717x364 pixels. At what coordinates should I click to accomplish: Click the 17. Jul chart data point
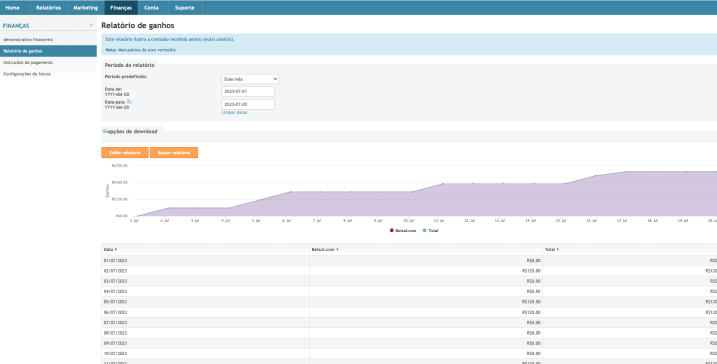coord(626,171)
